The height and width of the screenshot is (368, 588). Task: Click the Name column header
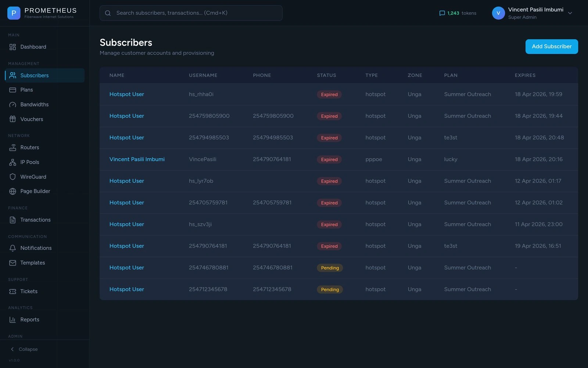[117, 75]
